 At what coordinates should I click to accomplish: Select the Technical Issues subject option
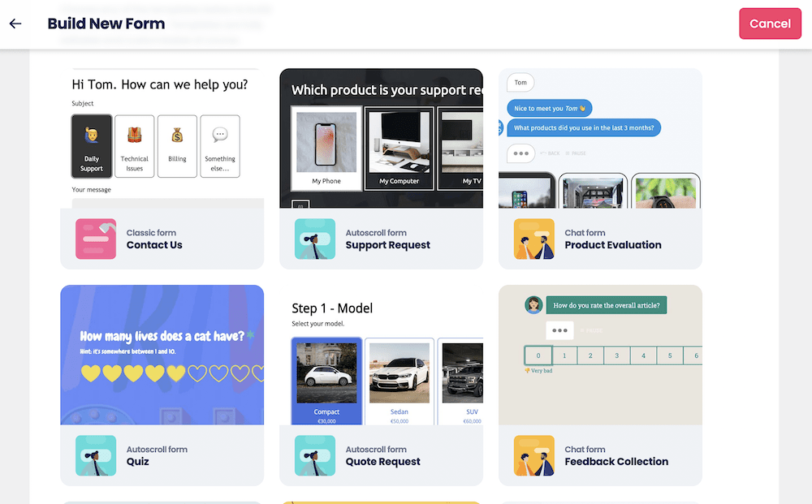[x=135, y=146]
